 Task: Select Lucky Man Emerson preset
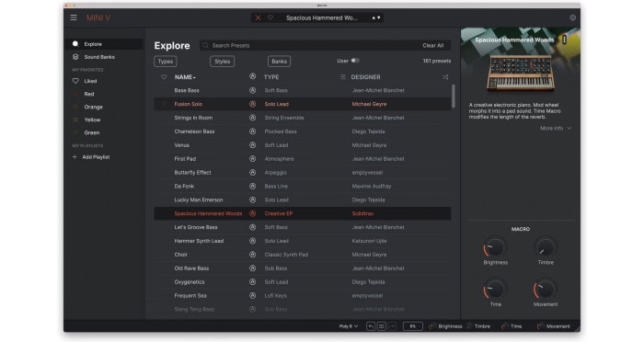point(303,199)
